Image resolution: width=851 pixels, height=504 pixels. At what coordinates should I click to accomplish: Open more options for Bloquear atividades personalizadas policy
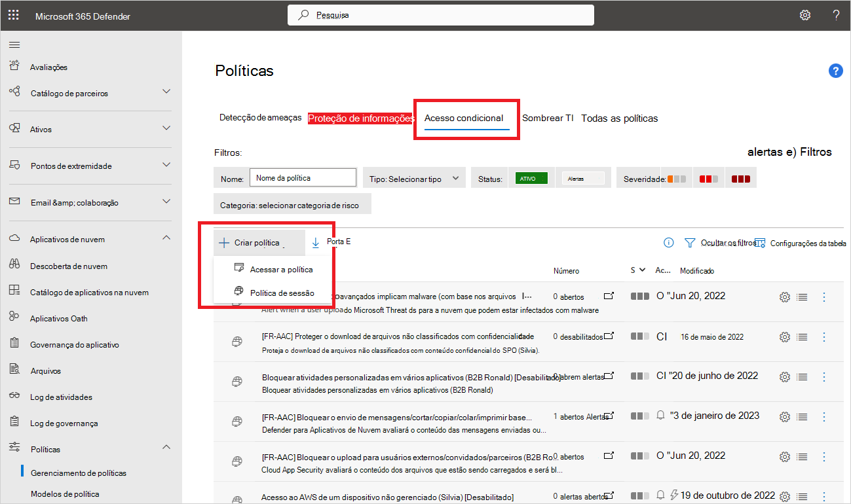[824, 377]
